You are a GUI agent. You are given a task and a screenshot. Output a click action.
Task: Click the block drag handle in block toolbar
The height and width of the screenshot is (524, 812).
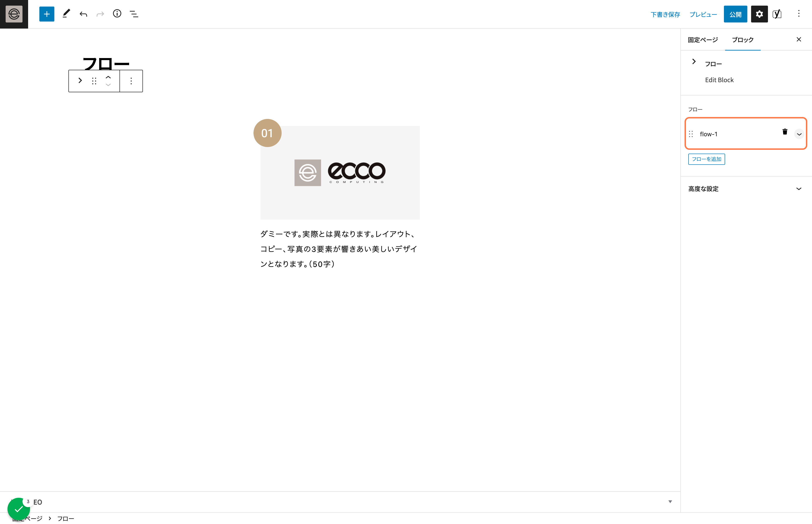pos(94,81)
